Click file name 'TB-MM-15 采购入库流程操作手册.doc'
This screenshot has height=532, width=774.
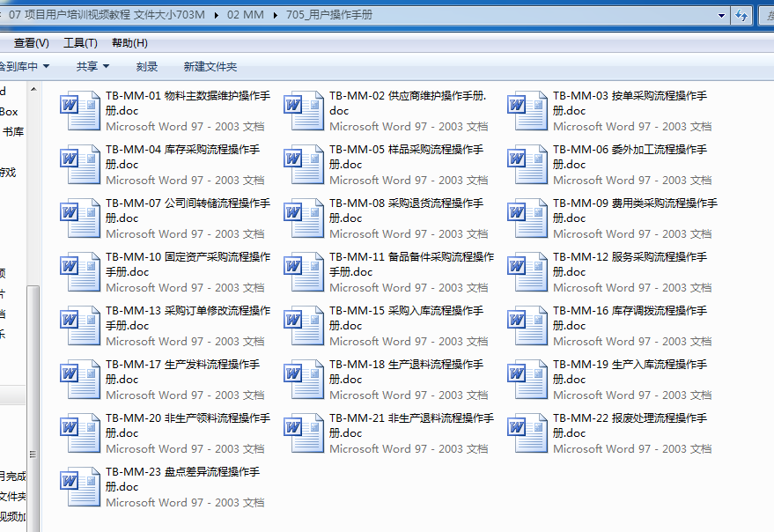(406, 319)
